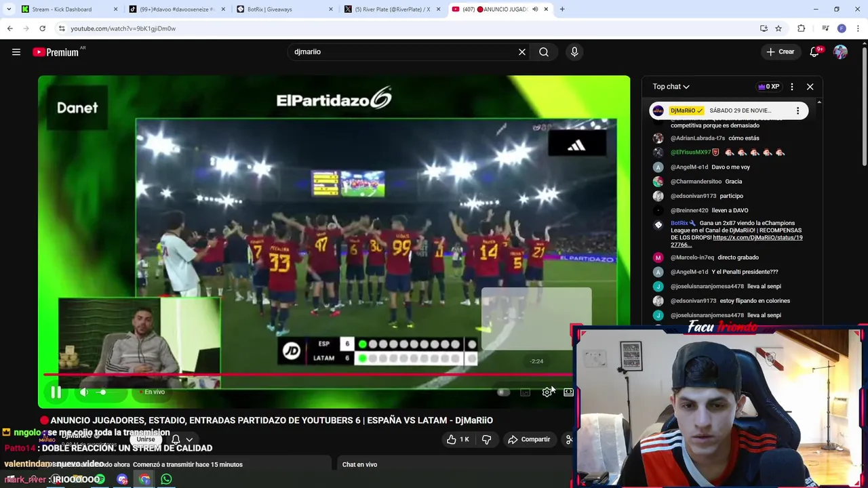The height and width of the screenshot is (488, 868).
Task: Mute the YouTube tab's audio indicator
Action: [x=535, y=9]
